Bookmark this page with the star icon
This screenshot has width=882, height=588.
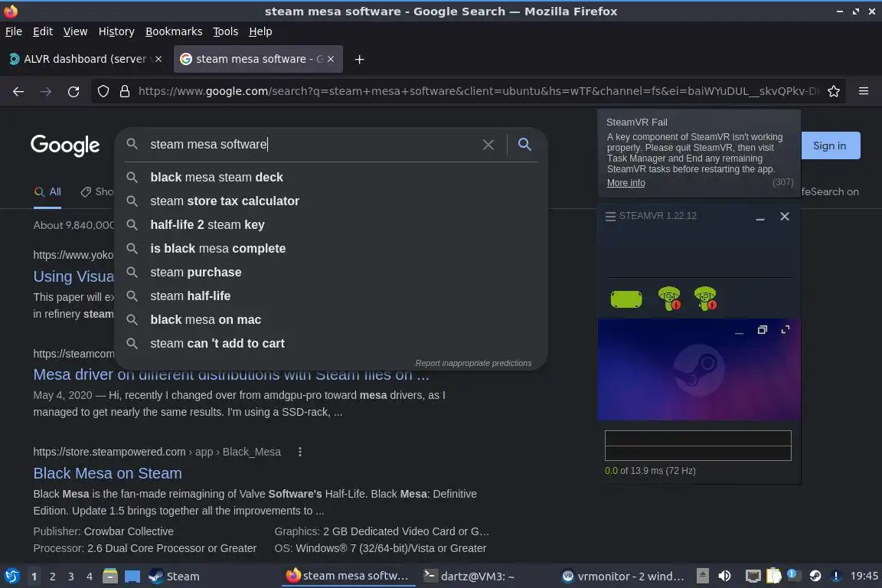pos(834,91)
